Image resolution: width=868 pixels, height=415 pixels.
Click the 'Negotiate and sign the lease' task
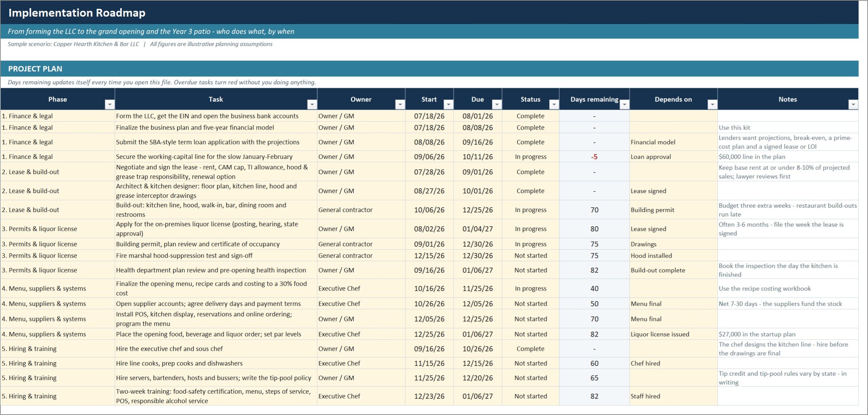point(216,172)
